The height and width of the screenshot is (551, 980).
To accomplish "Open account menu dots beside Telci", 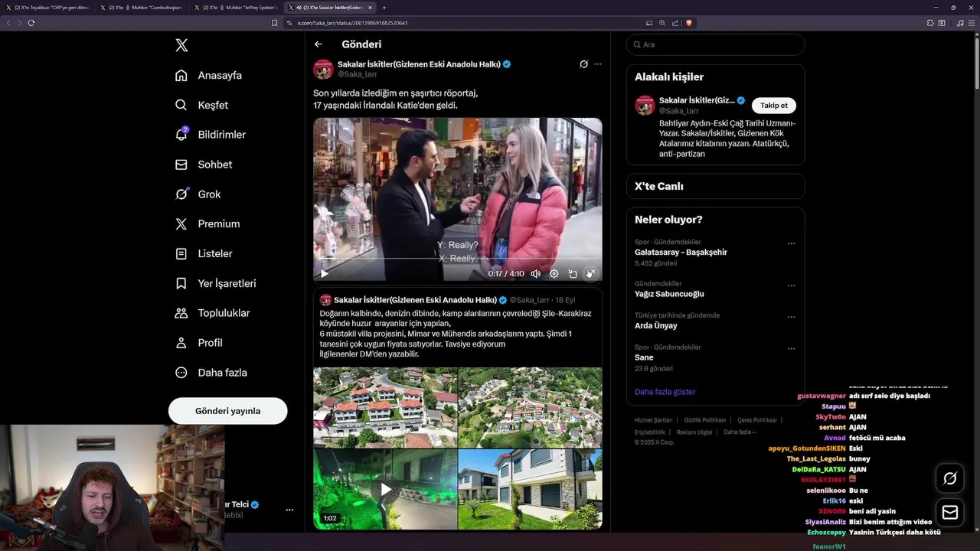I will [x=289, y=510].
